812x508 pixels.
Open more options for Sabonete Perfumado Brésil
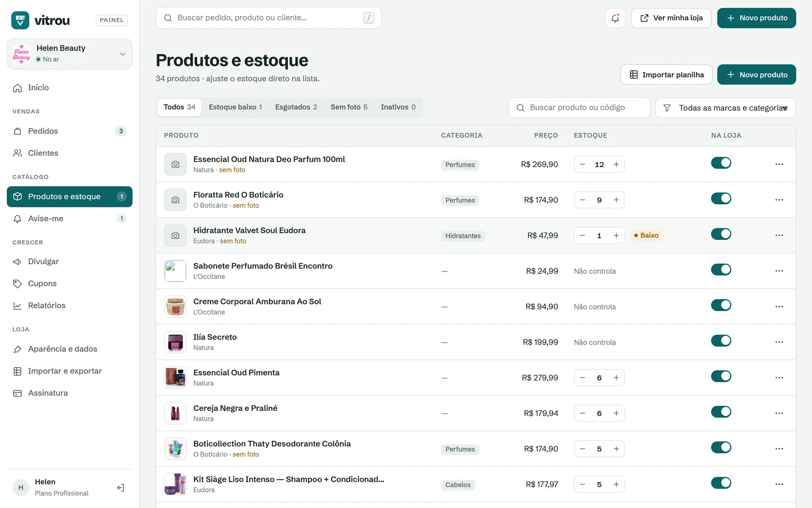pyautogui.click(x=779, y=271)
